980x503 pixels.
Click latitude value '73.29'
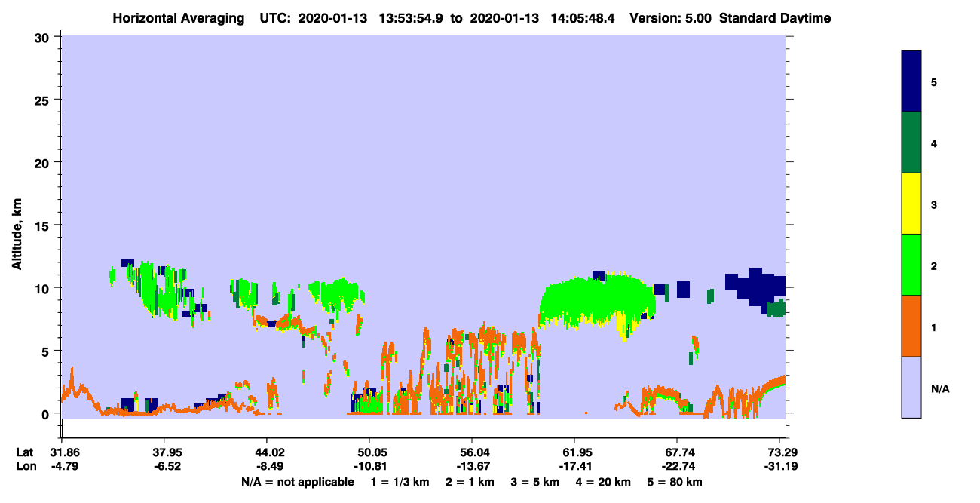pyautogui.click(x=784, y=452)
